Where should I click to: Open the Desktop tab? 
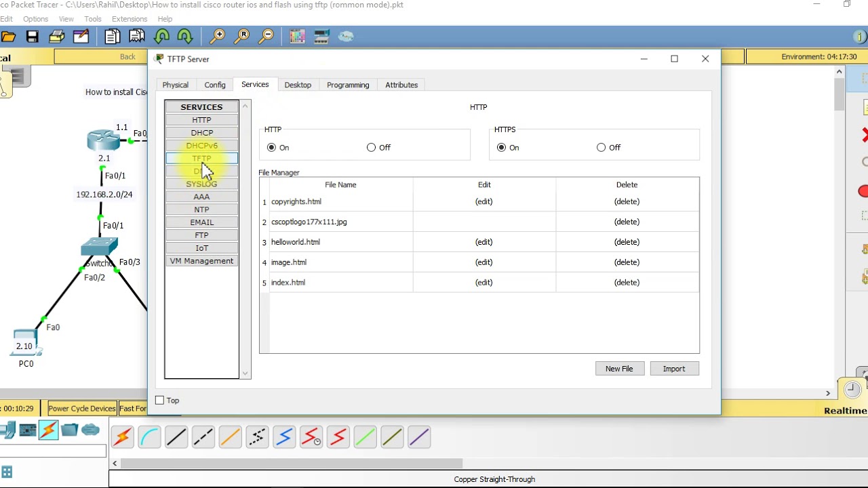click(x=298, y=85)
